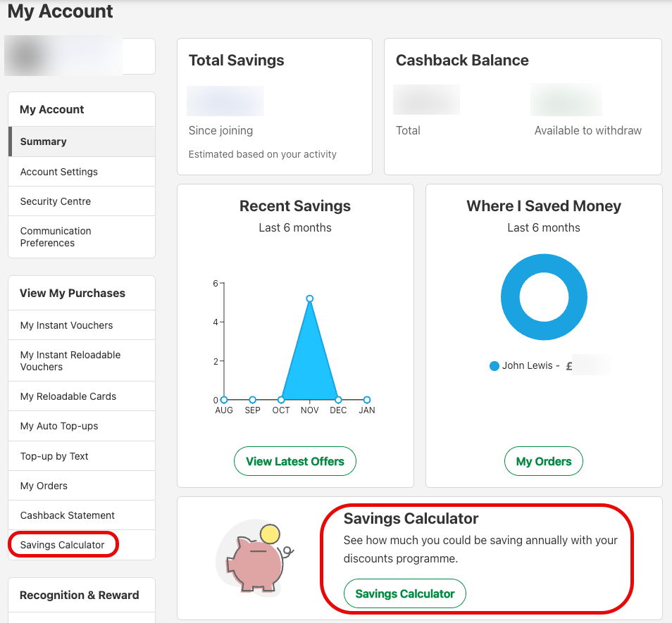Click the piggy bank savings icon
The image size is (672, 623).
point(254,558)
